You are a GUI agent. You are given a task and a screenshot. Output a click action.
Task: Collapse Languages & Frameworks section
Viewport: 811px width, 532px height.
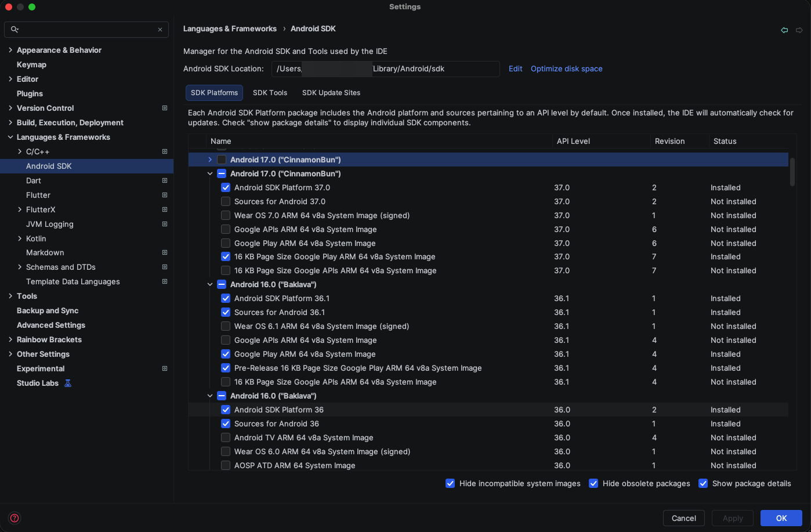click(10, 137)
